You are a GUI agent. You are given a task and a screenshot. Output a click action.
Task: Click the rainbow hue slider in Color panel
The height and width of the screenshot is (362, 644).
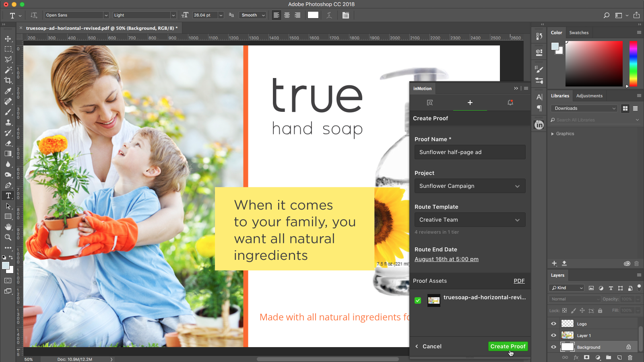pos(633,64)
